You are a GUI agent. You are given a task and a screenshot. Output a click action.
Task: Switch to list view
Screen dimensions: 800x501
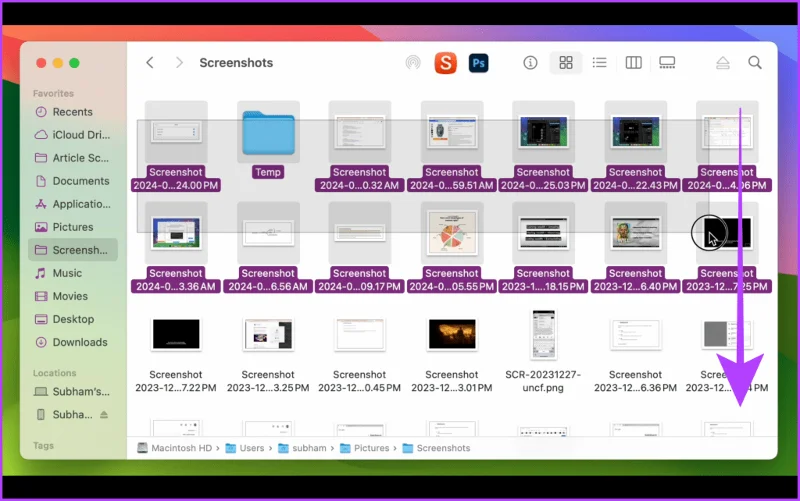[599, 63]
